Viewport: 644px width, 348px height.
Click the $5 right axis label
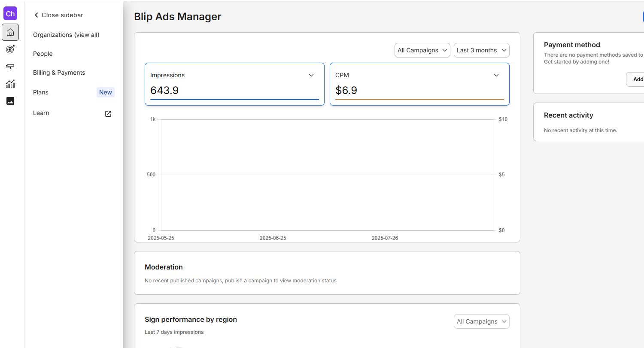[x=502, y=175]
